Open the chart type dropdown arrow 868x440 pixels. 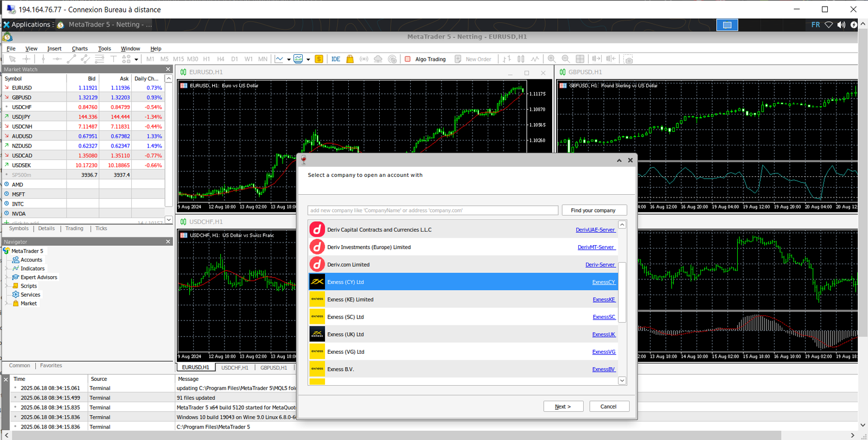point(289,60)
